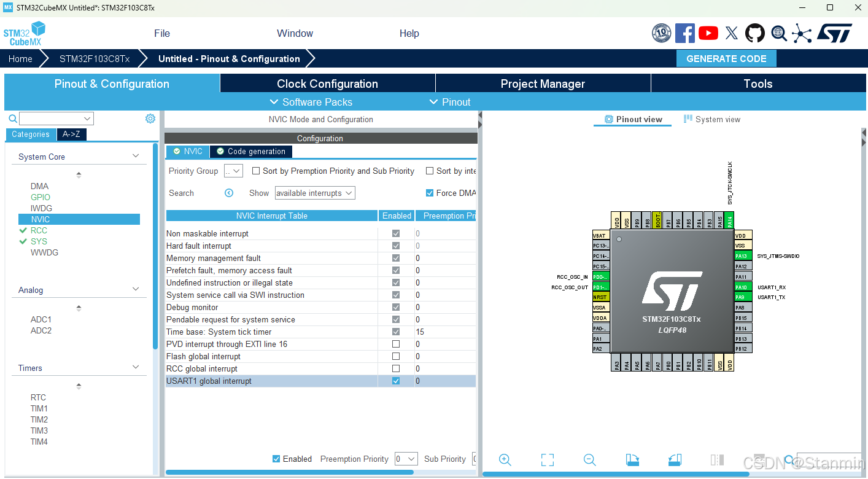Click the 10 years anniversary badge

tap(661, 33)
